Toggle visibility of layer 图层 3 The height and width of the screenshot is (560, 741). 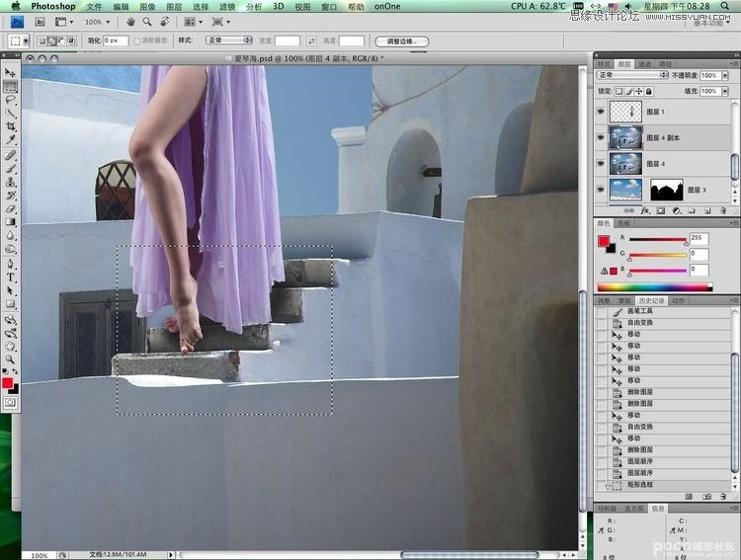(x=601, y=188)
